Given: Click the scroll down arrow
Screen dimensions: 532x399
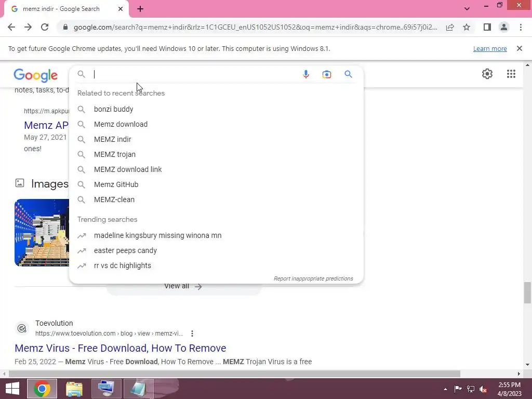Looking at the screenshot, I should click(x=527, y=365).
